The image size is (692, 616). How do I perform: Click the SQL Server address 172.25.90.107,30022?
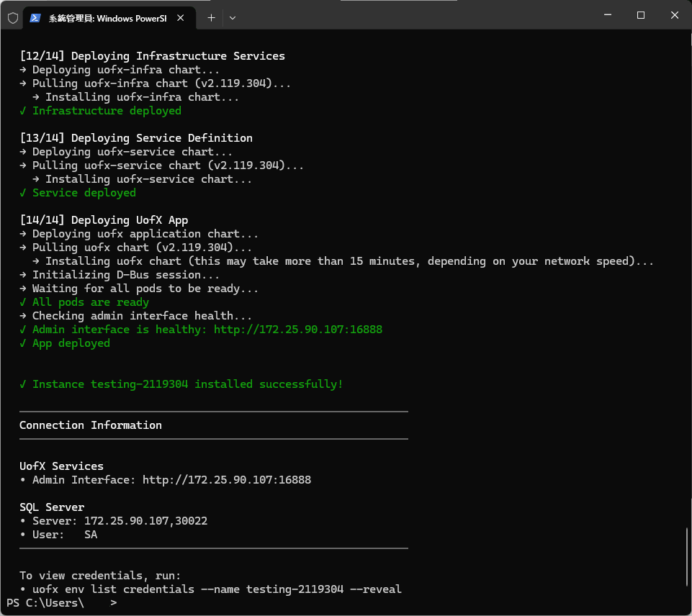(145, 521)
